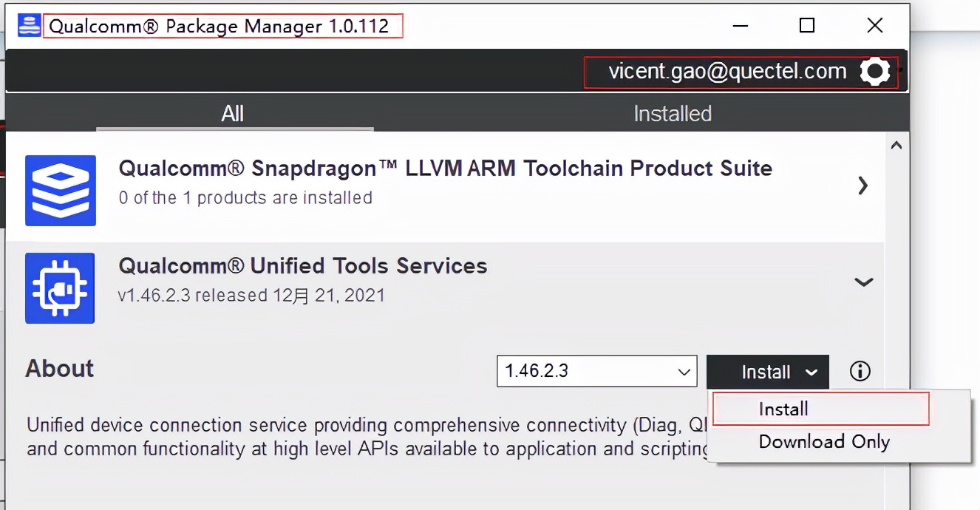The width and height of the screenshot is (980, 510).
Task: Open the settings gear icon
Action: (875, 71)
